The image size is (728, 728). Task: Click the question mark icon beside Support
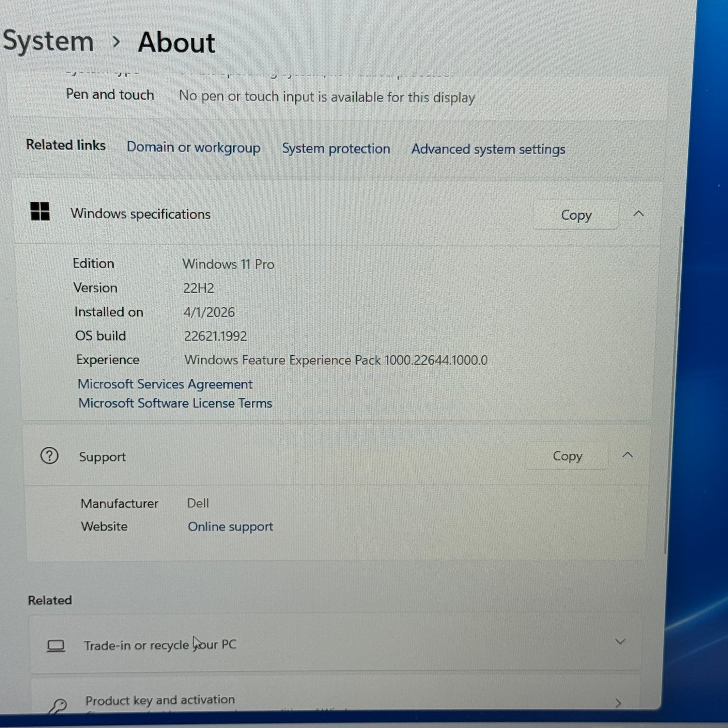click(49, 455)
